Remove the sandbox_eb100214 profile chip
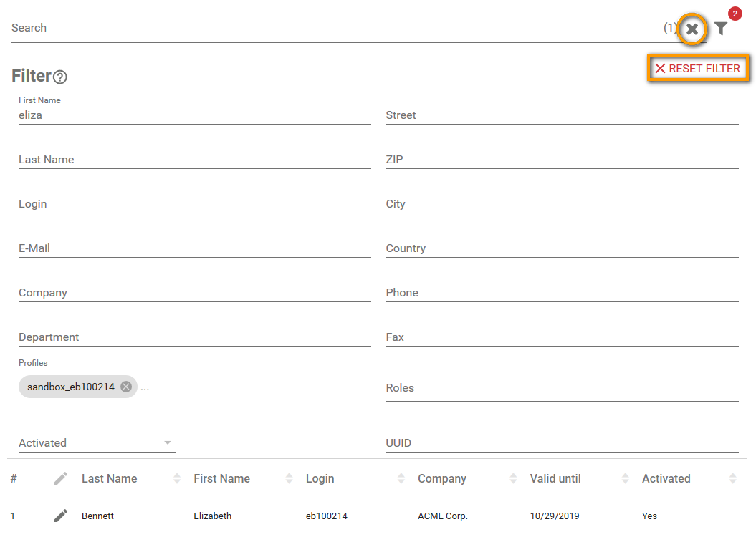 (126, 387)
